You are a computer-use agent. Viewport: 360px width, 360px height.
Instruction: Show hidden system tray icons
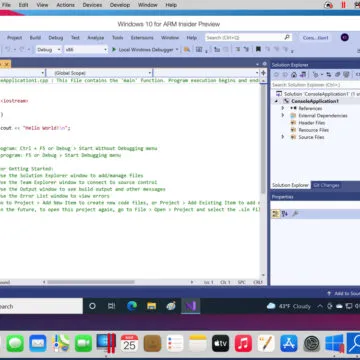(320, 306)
